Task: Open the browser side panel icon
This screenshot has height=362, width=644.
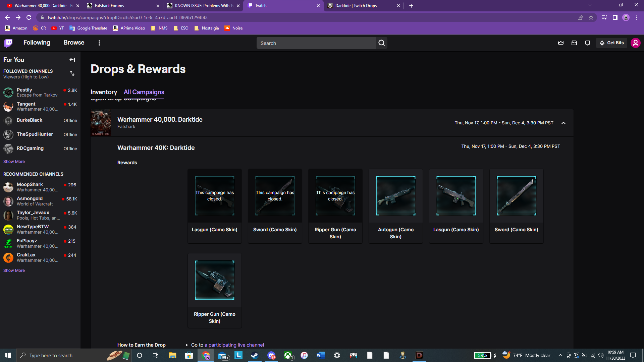Action: point(615,17)
